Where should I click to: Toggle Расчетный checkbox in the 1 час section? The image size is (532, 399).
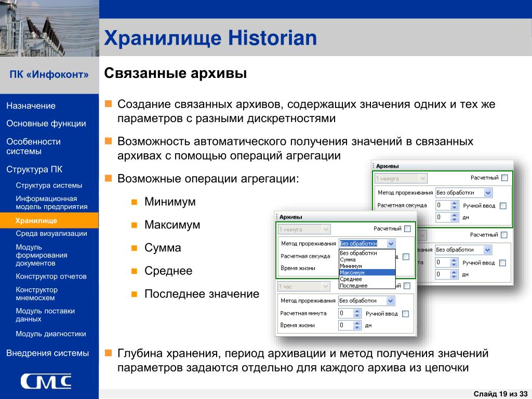click(407, 286)
